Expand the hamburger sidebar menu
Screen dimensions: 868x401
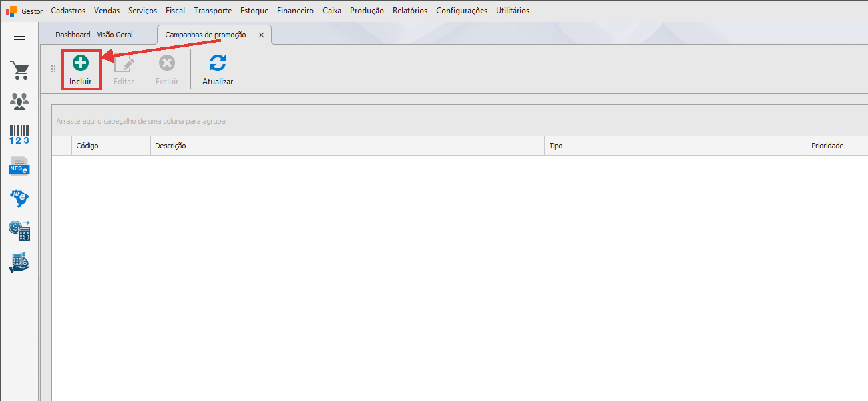point(19,37)
